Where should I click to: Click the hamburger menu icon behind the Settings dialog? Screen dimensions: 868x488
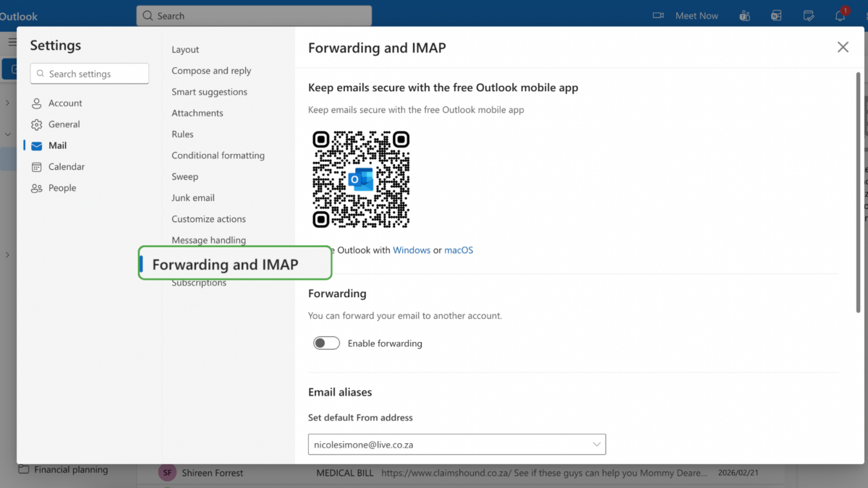12,42
